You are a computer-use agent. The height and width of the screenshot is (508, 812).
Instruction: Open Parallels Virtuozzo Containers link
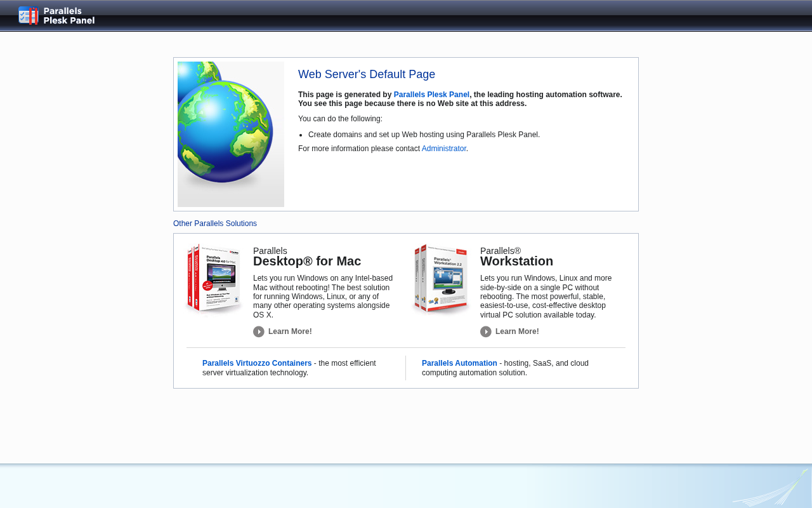point(257,363)
